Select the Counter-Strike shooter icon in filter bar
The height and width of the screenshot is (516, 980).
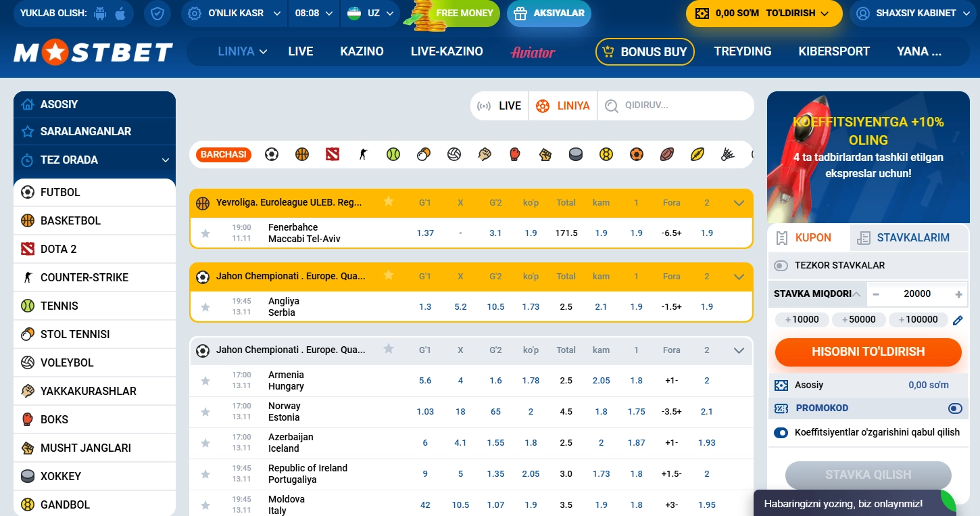[x=363, y=154]
